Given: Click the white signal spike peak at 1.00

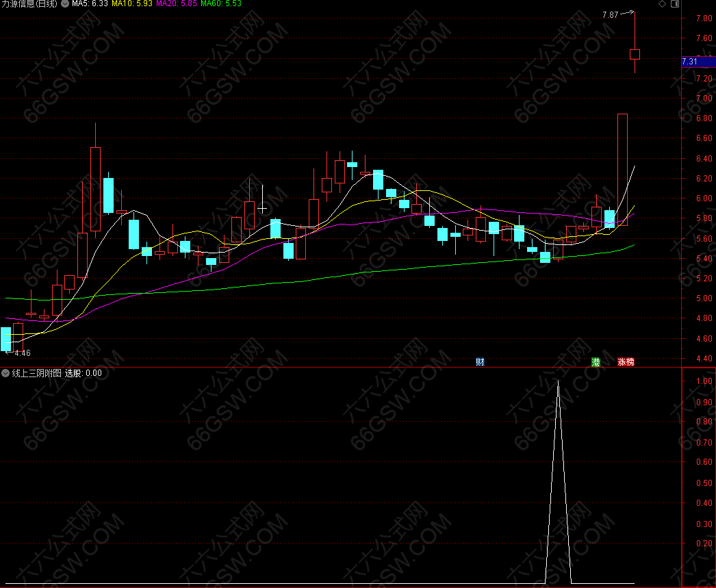Looking at the screenshot, I should 558,382.
